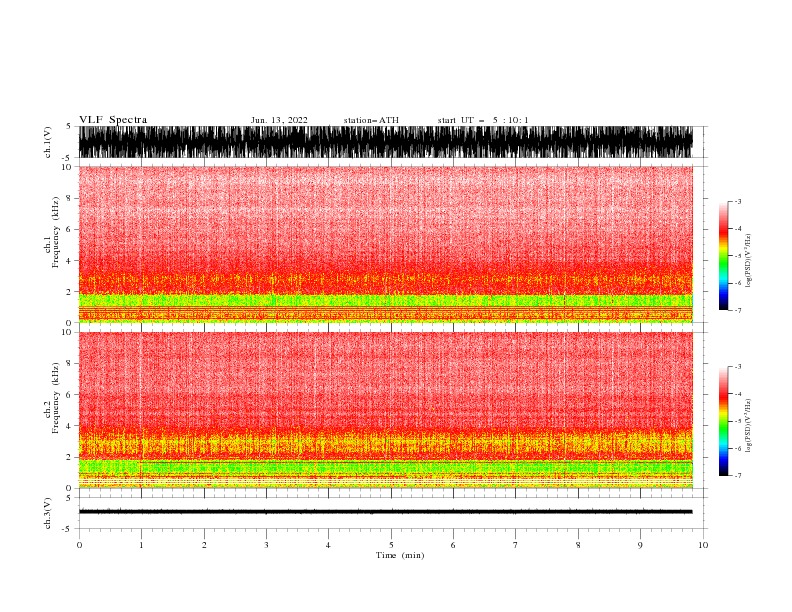
Task: Click the '-3' label on ch.1 color bar
Action: (737, 201)
